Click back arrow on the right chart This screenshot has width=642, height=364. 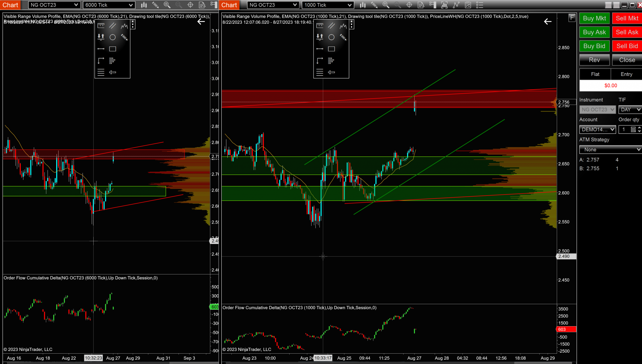tap(547, 22)
